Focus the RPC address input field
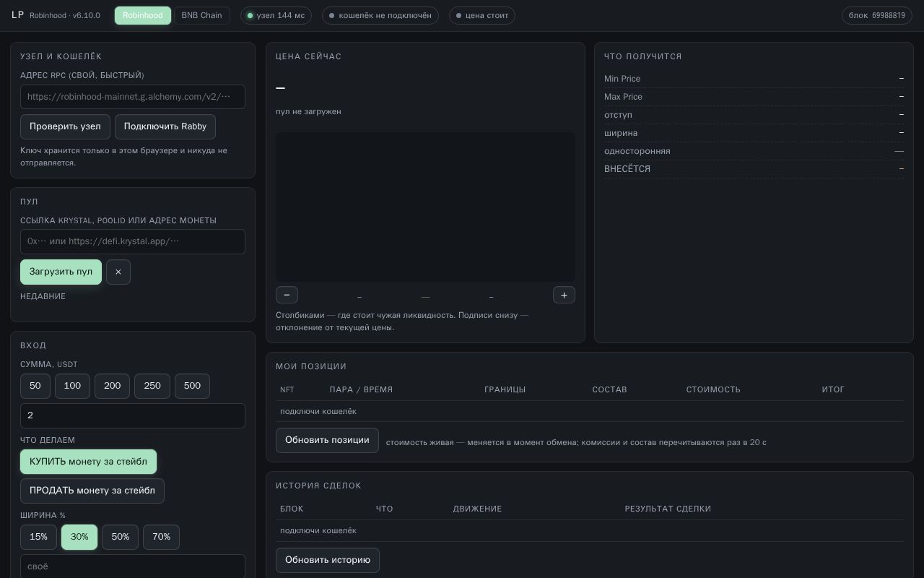This screenshot has height=578, width=924. [133, 97]
